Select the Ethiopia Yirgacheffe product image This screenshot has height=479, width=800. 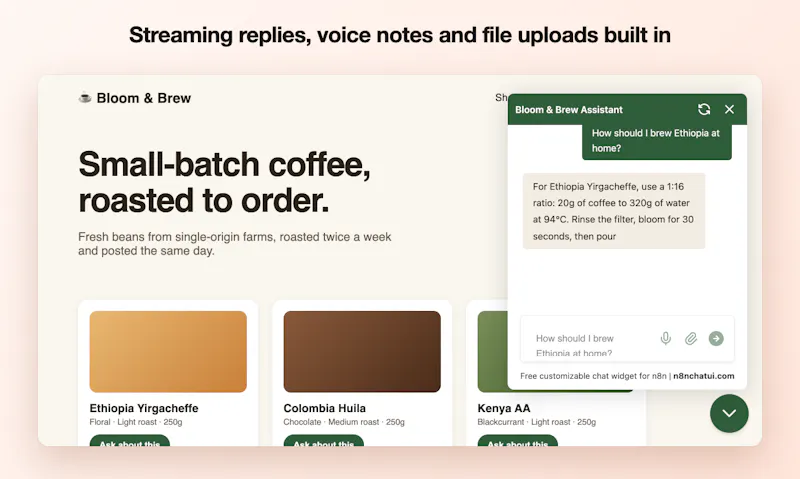[x=168, y=351]
